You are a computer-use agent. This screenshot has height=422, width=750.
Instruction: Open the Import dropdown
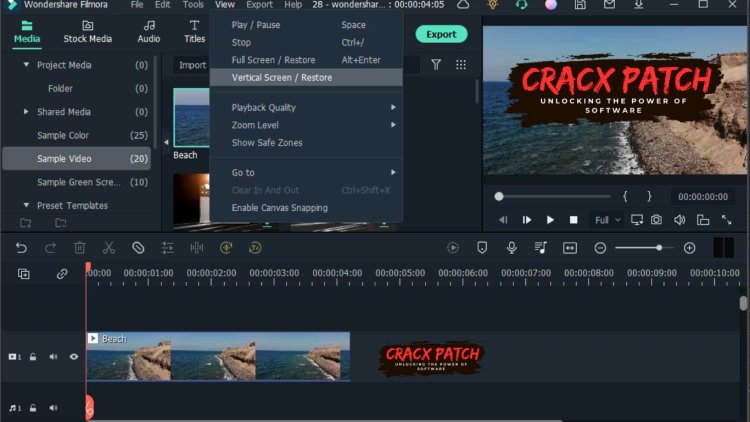point(192,65)
